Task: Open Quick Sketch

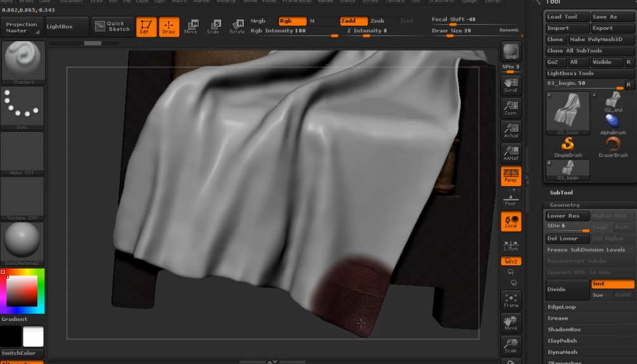Action: pyautogui.click(x=113, y=27)
